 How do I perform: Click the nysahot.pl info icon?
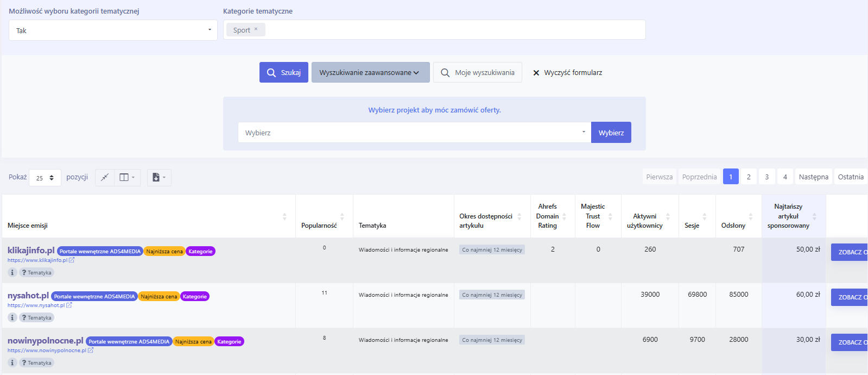(12, 317)
